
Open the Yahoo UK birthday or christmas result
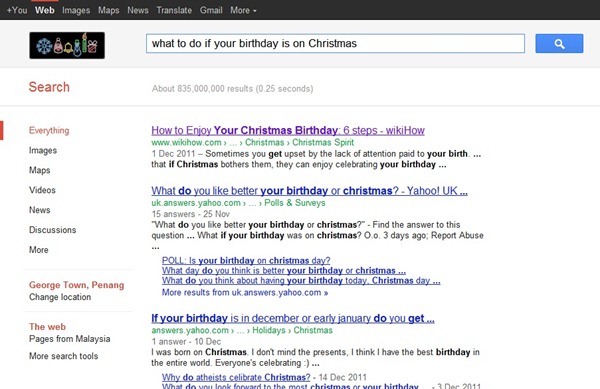(309, 191)
